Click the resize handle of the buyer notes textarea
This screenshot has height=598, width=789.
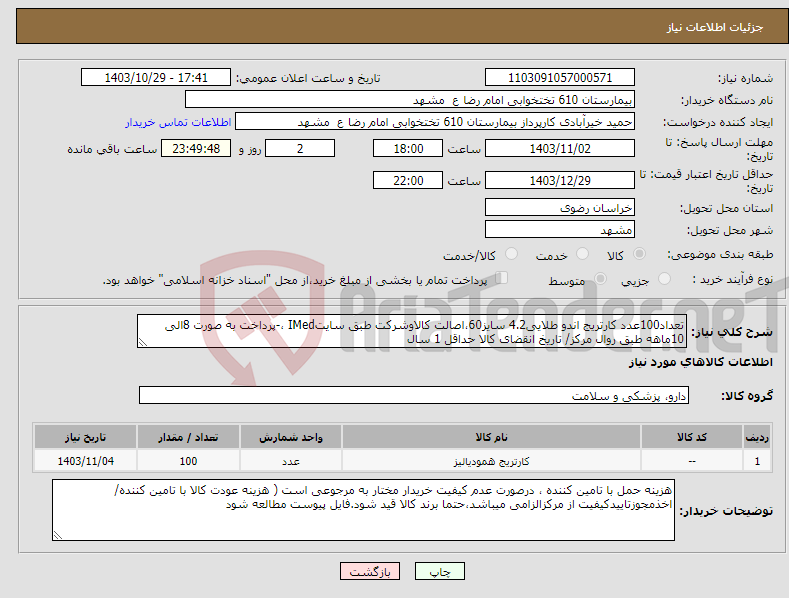[57, 536]
